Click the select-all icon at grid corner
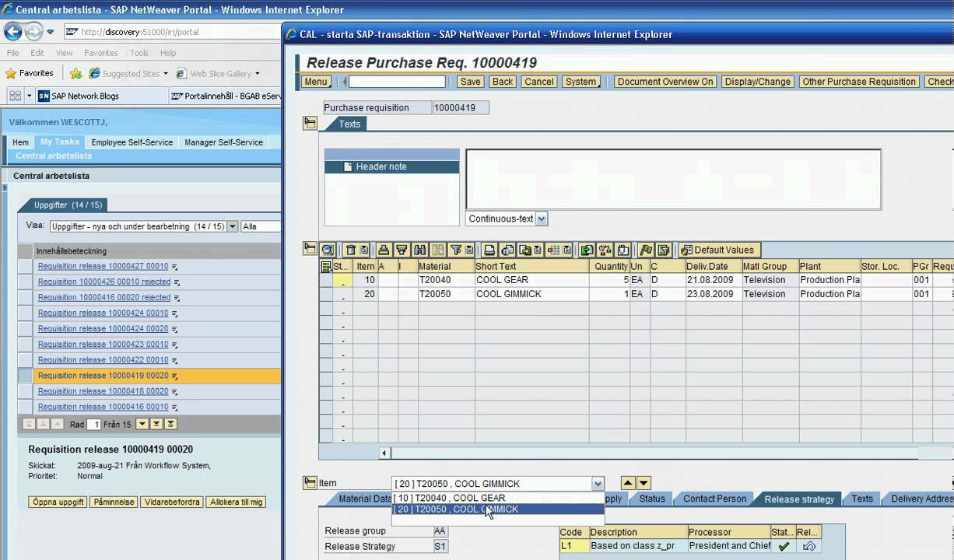 pyautogui.click(x=327, y=266)
